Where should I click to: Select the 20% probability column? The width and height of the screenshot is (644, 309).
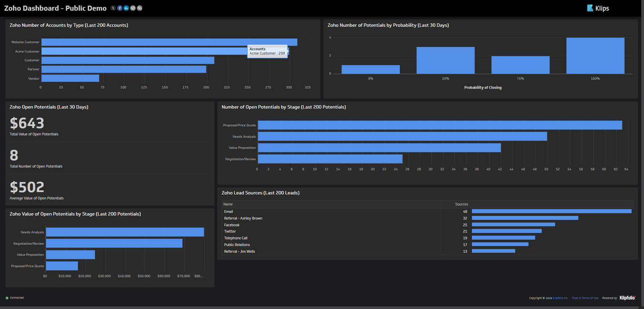coord(446,60)
